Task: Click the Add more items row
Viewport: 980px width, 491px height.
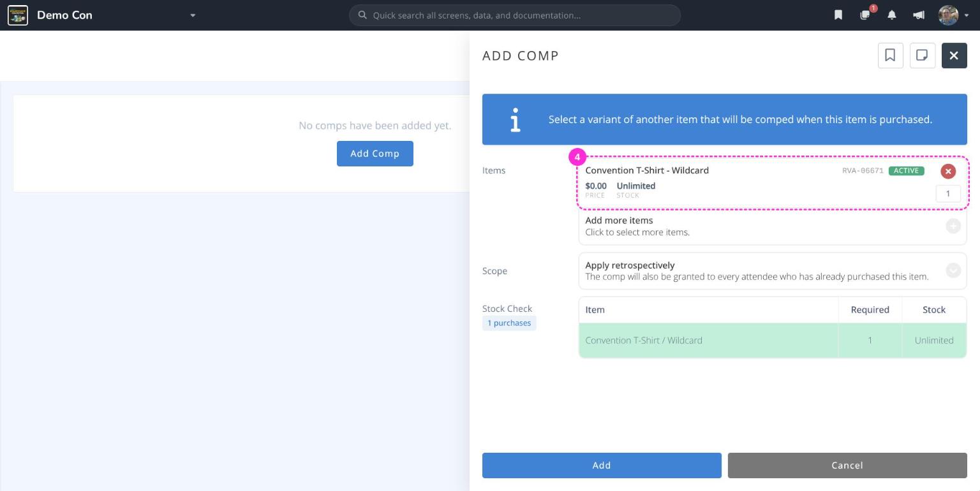Action: coord(773,226)
